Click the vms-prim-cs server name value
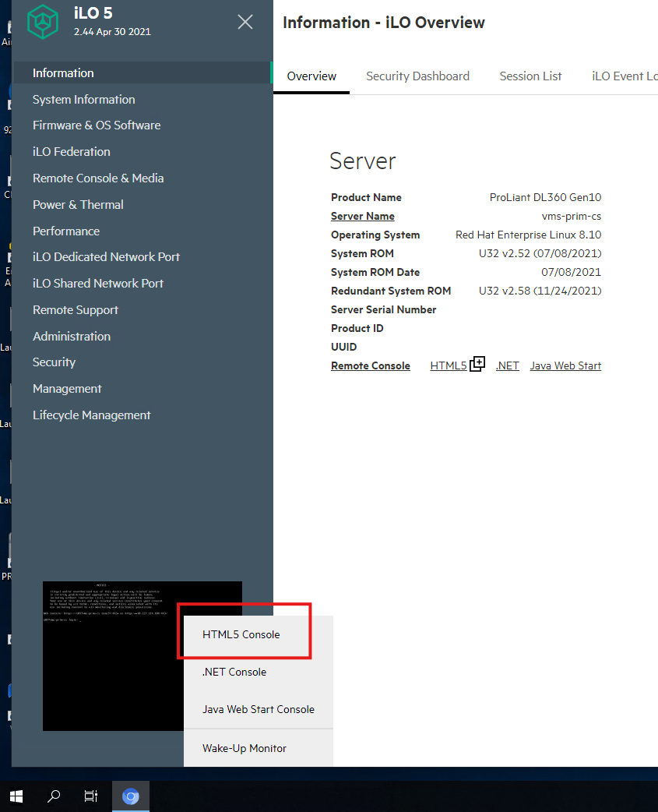658x812 pixels. click(x=571, y=216)
